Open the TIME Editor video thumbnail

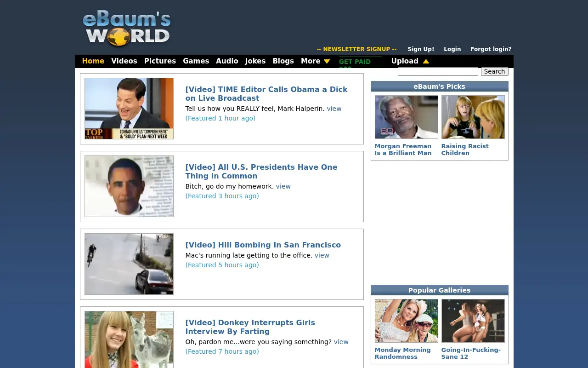point(129,109)
